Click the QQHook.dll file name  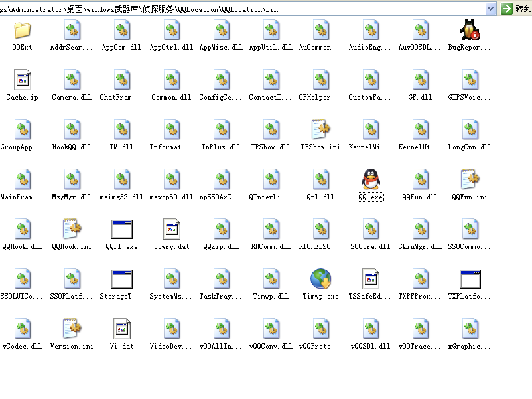[x=22, y=247]
